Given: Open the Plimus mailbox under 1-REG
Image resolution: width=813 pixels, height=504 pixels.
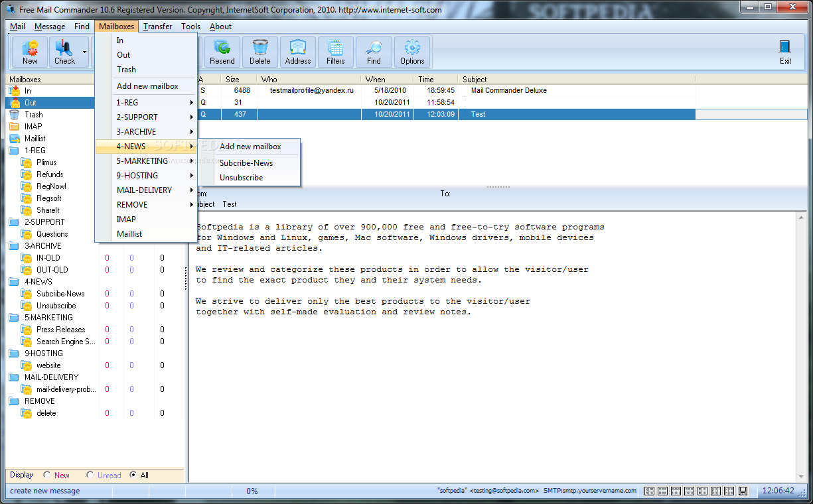Looking at the screenshot, I should click(x=46, y=162).
